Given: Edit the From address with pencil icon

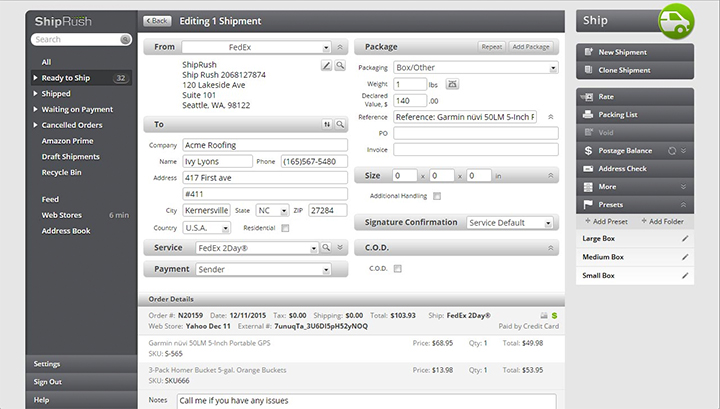Looking at the screenshot, I should pyautogui.click(x=326, y=65).
